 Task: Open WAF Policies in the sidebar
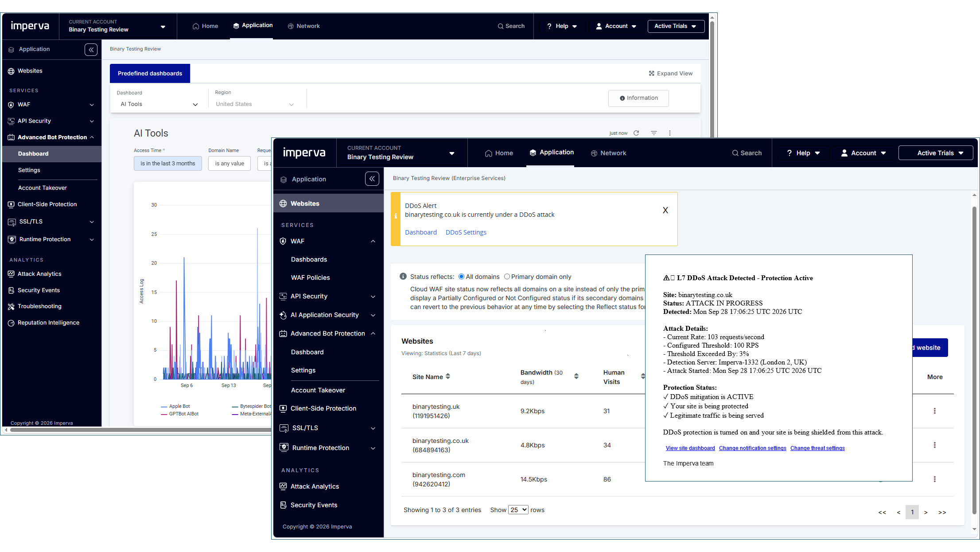click(310, 278)
